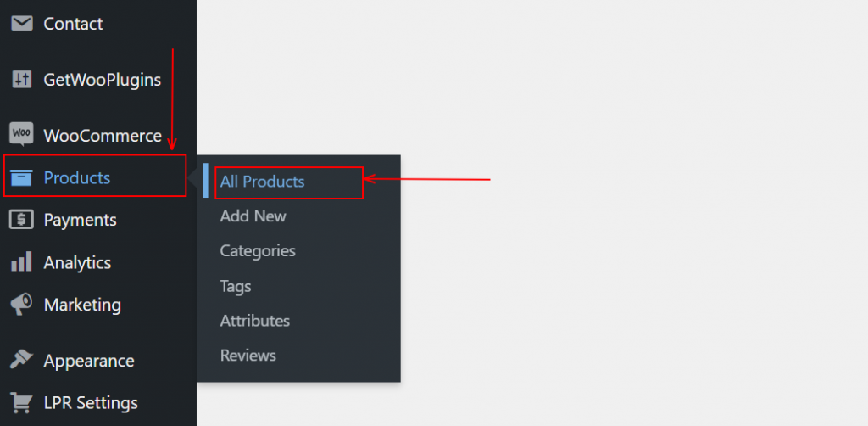
Task: Click the Analytics bar chart icon
Action: [21, 262]
